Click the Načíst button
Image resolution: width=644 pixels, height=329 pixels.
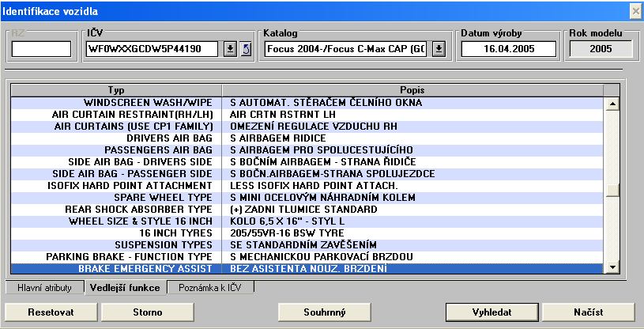[589, 312]
